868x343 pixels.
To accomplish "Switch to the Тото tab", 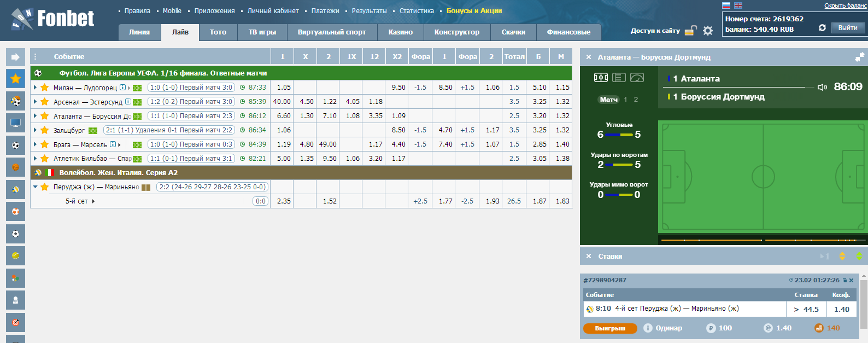I will 218,32.
